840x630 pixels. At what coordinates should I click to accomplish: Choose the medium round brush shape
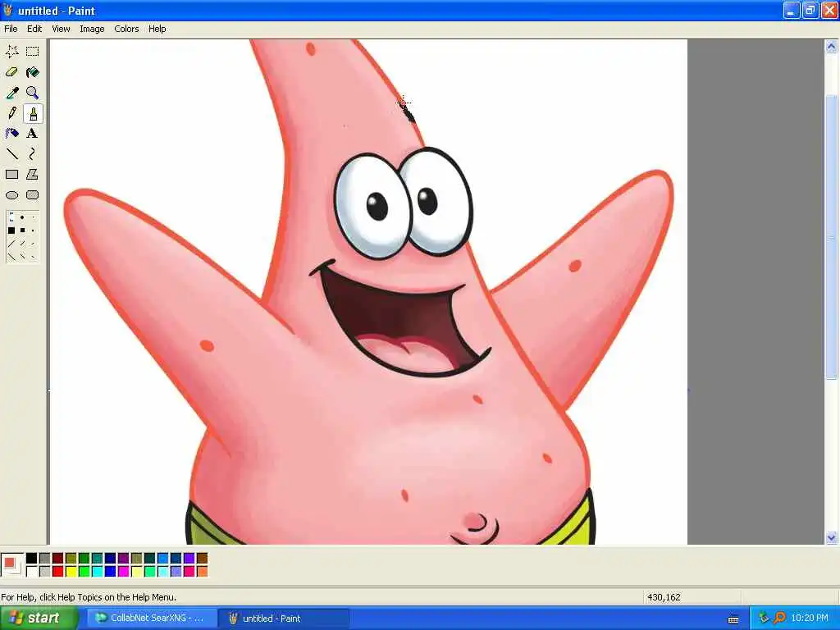[22, 217]
